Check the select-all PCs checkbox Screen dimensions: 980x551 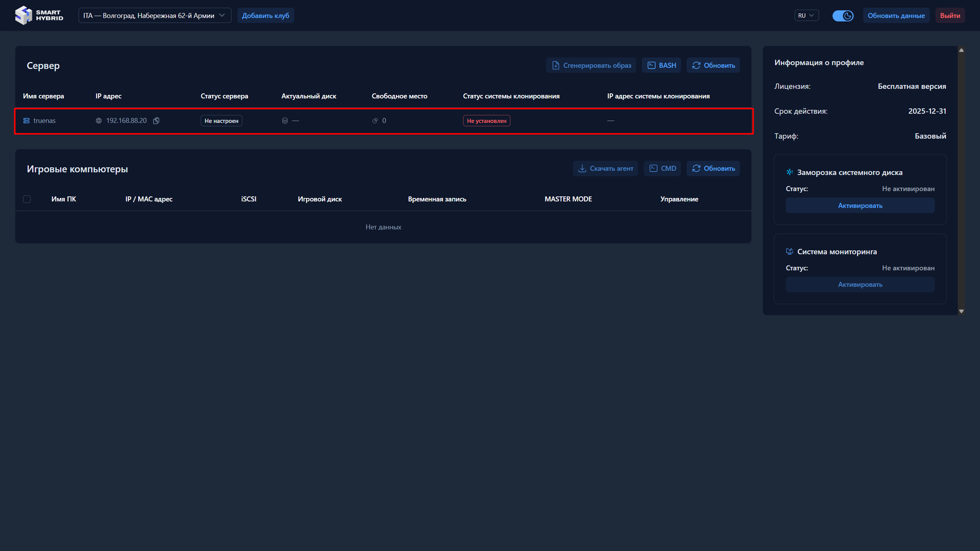point(27,199)
